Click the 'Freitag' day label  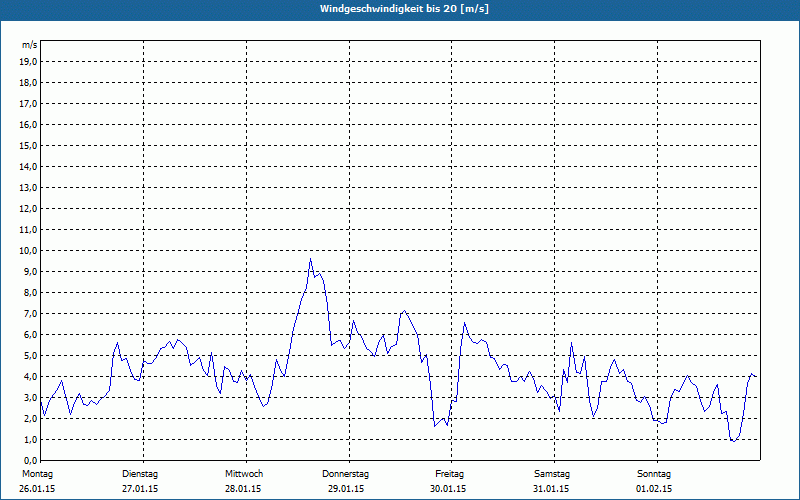point(449,474)
